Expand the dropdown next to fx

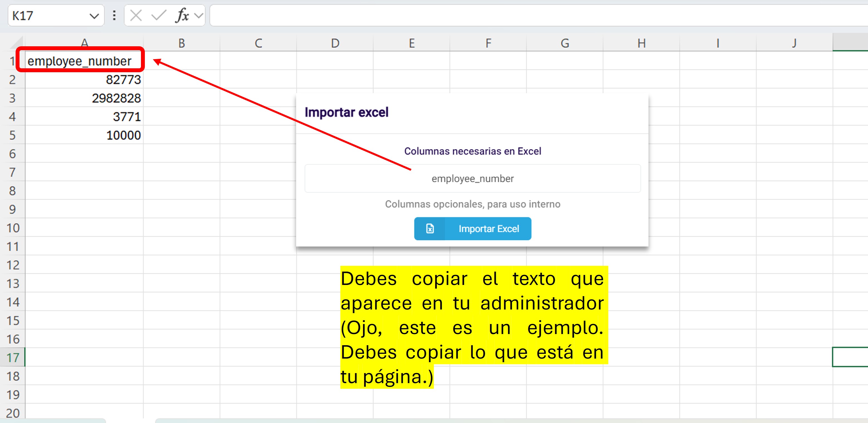point(199,16)
